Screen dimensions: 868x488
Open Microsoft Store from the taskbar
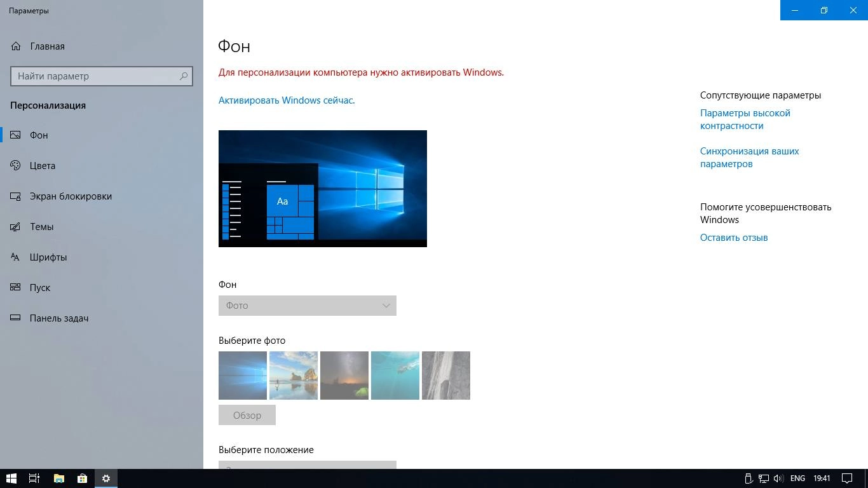[82, 478]
